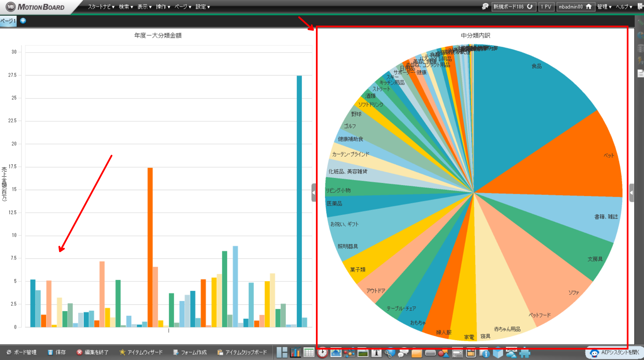Click the refresh icon beside 新規ボード186
The height and width of the screenshot is (360, 644).
[x=530, y=6]
